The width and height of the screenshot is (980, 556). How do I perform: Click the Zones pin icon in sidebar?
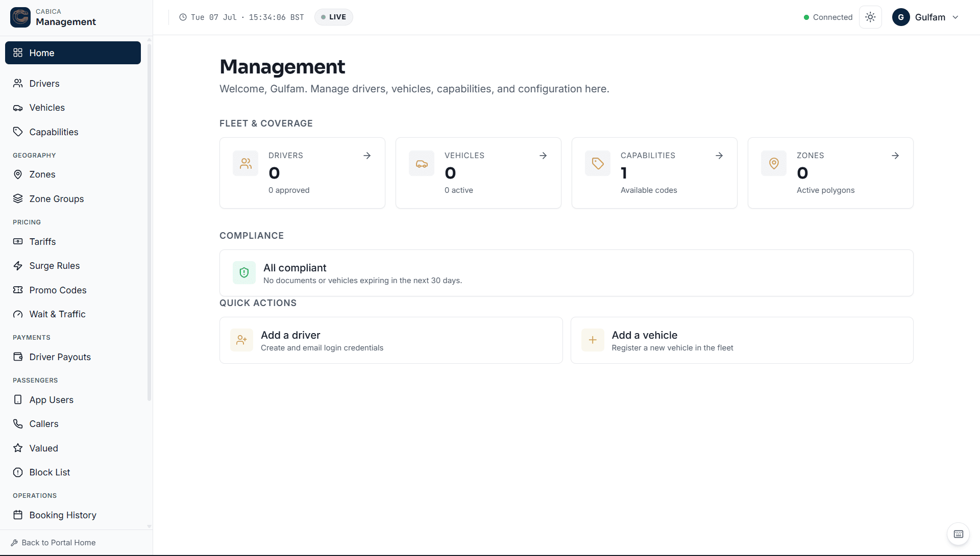[18, 174]
